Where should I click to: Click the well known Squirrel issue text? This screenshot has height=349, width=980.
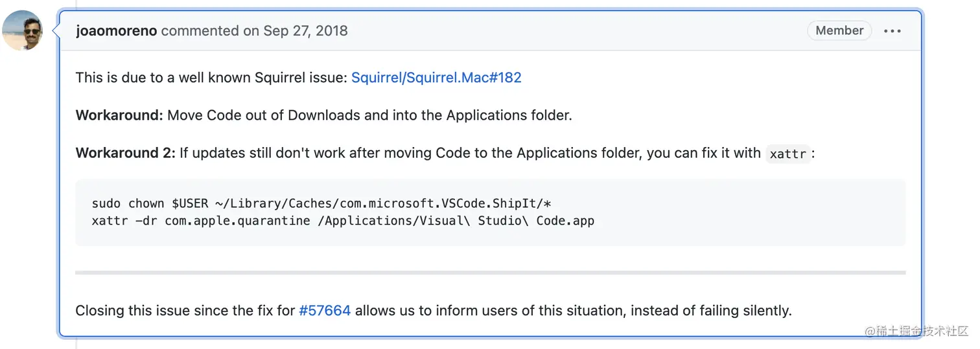click(258, 78)
